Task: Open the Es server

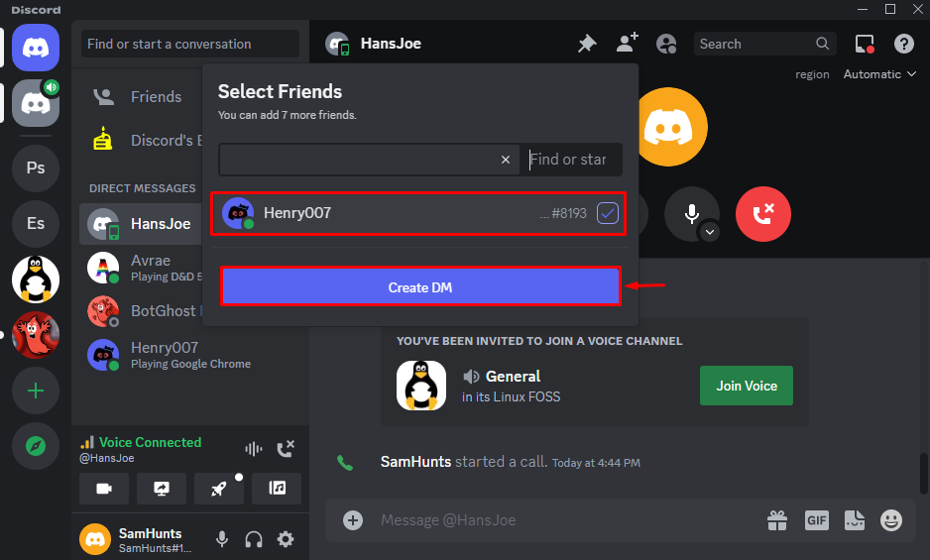Action: point(36,223)
